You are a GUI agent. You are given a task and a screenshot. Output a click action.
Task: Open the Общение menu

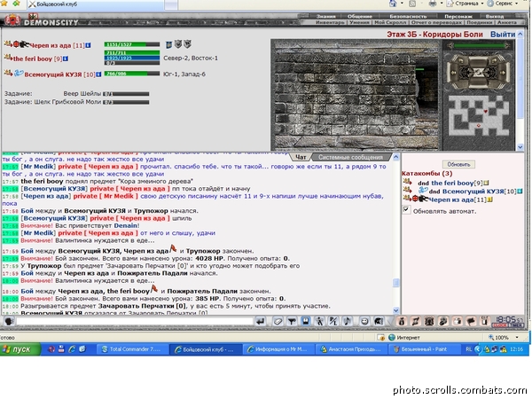coord(360,16)
